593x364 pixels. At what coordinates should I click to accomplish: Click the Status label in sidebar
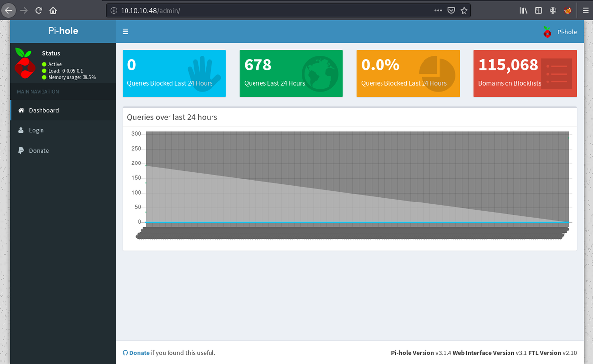coord(51,53)
